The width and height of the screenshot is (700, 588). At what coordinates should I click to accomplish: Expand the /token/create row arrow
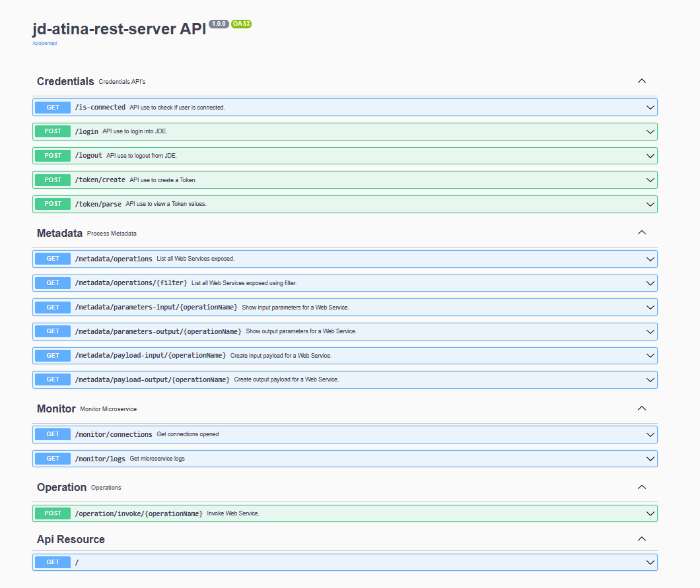[650, 180]
